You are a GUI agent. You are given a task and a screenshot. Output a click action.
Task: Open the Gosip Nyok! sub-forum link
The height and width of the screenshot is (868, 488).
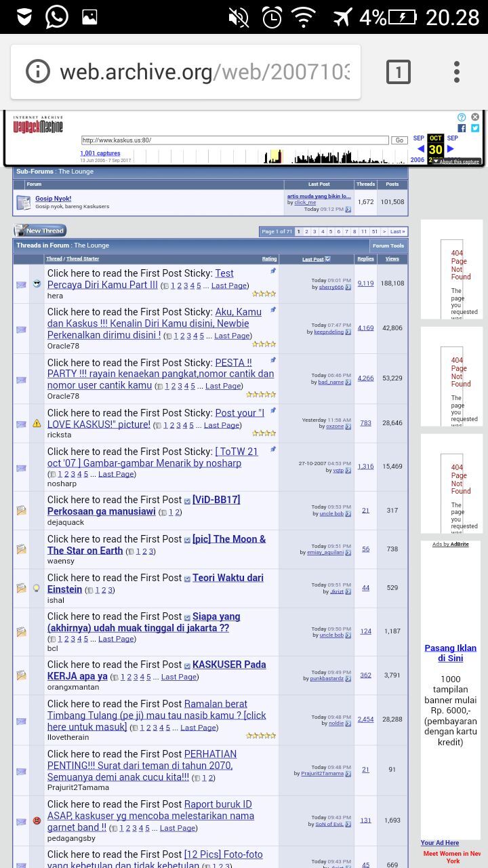click(53, 199)
